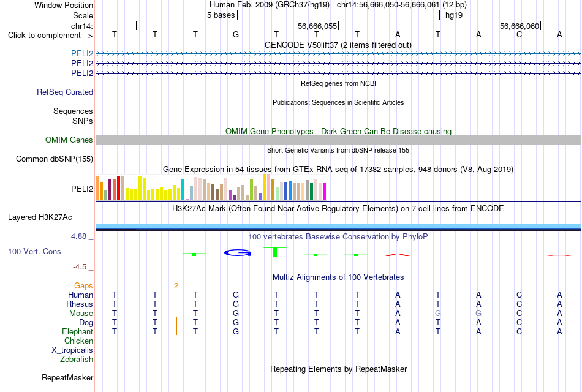Click the magenta bar in the GTEx chart

tap(325, 191)
